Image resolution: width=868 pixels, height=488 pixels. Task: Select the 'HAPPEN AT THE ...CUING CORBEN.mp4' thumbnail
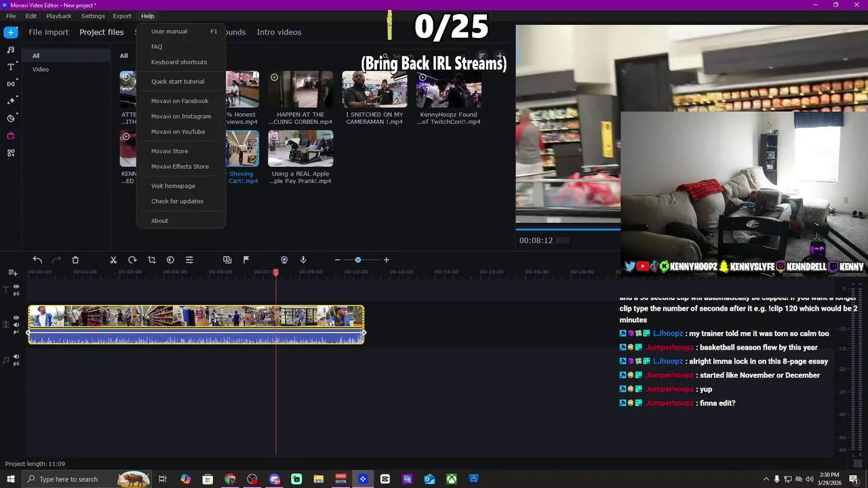[300, 89]
